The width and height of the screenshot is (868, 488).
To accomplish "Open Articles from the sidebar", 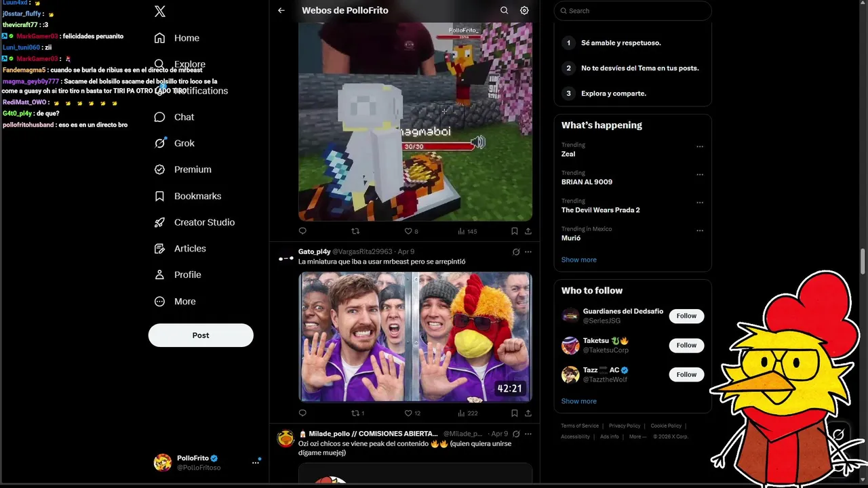I will (180, 248).
